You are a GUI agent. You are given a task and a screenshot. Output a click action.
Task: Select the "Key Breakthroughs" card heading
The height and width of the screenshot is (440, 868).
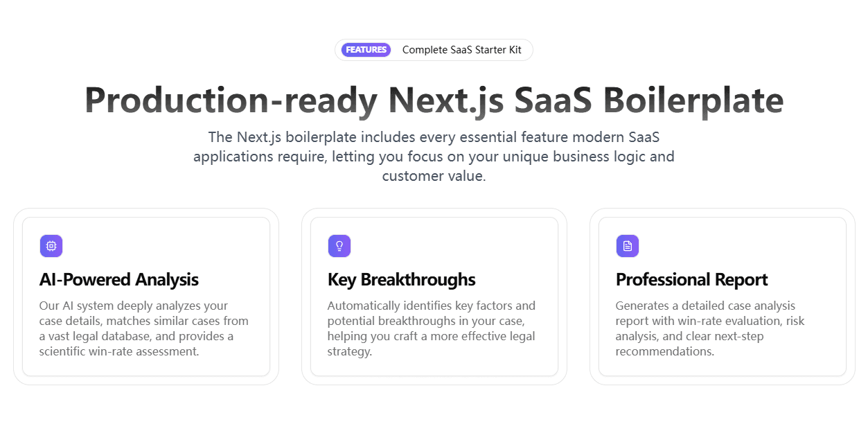(x=401, y=280)
